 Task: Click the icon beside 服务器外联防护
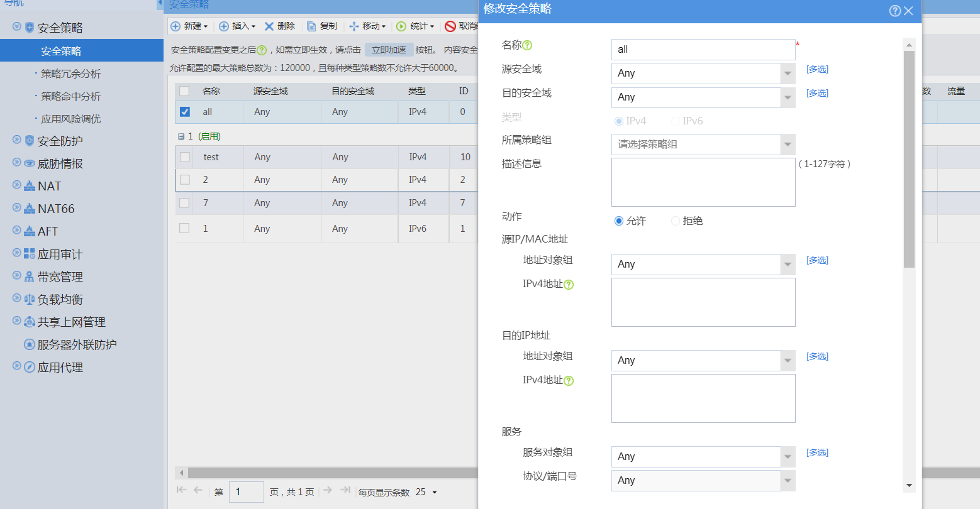point(29,344)
